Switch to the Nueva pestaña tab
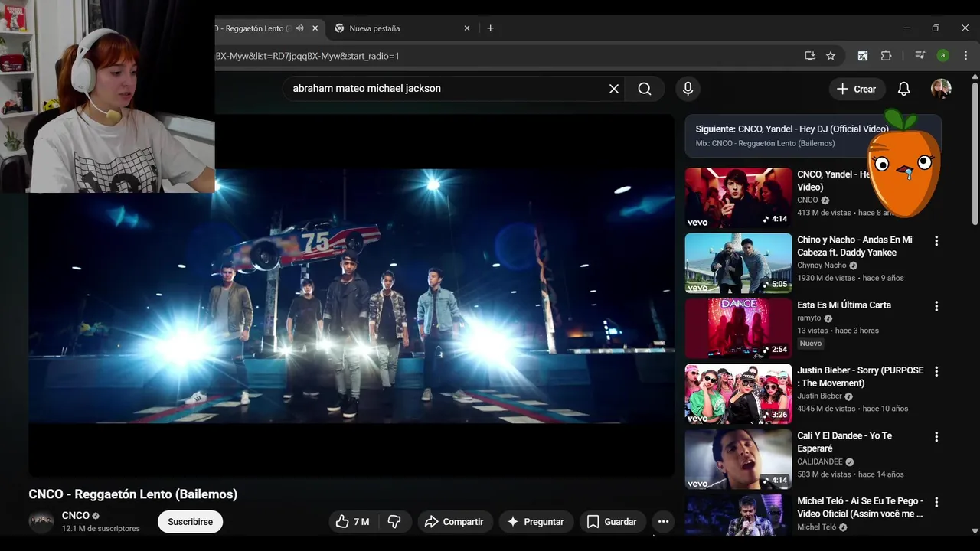The height and width of the screenshot is (551, 980). tap(402, 28)
